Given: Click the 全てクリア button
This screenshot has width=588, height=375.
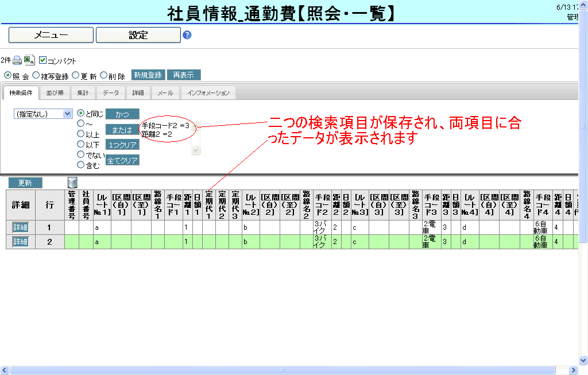Looking at the screenshot, I should tap(122, 161).
